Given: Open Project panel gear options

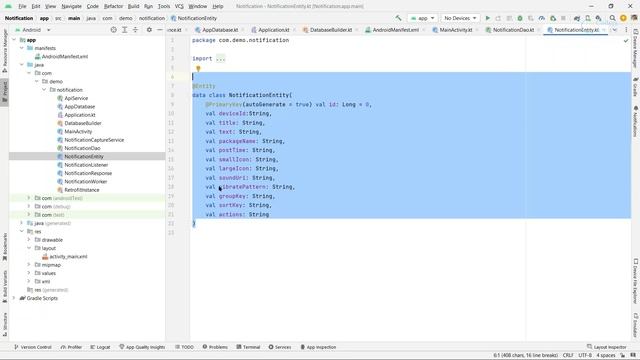Looking at the screenshot, I should 149,30.
